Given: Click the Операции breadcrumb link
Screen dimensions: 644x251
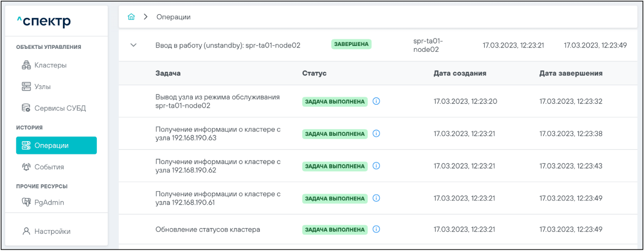Looking at the screenshot, I should tap(173, 17).
